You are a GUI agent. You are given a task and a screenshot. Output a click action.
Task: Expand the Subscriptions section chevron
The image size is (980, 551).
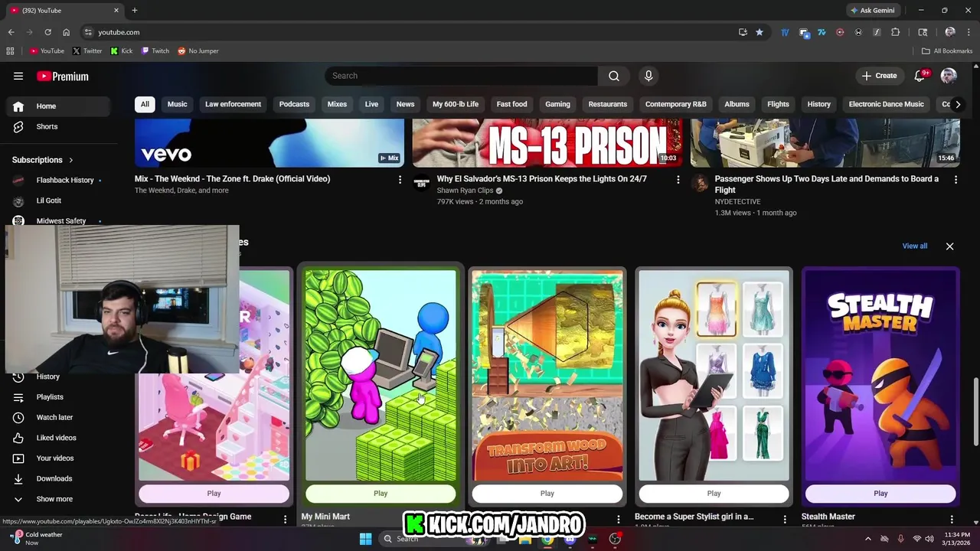coord(71,160)
